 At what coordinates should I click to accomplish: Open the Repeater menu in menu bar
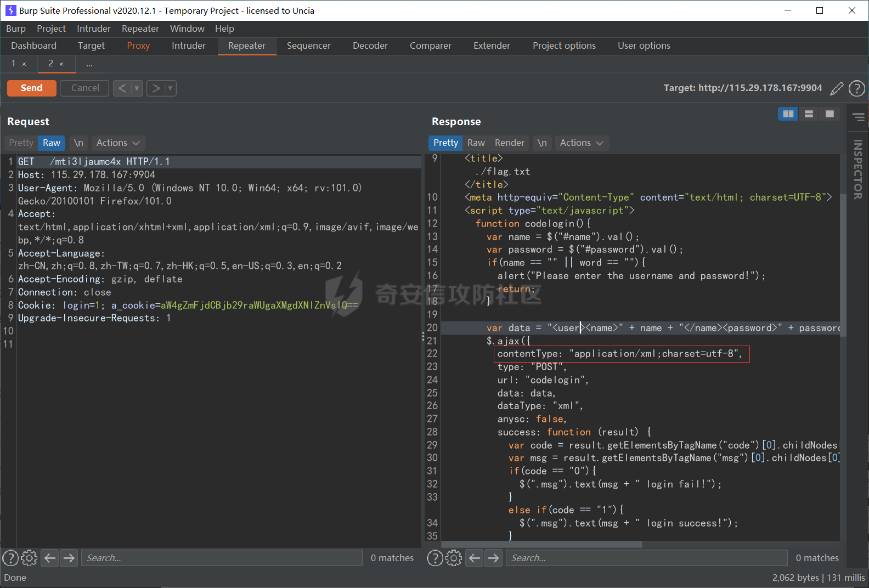coord(140,29)
